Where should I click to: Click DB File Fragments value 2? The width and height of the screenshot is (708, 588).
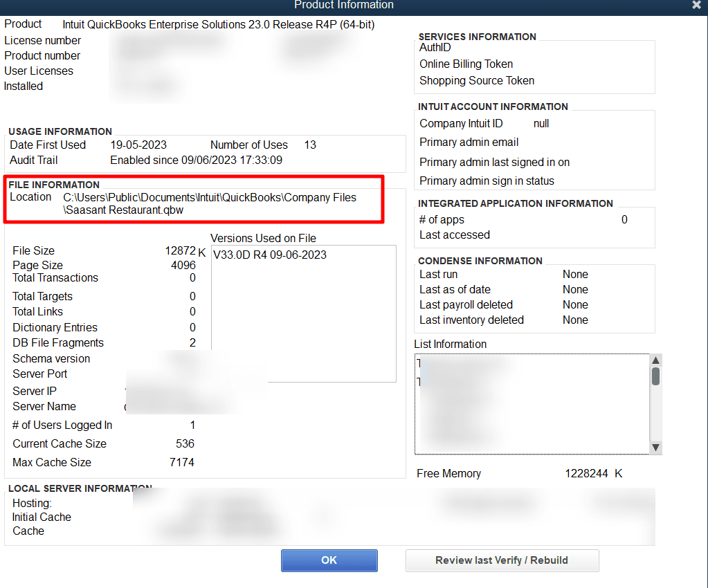point(193,342)
